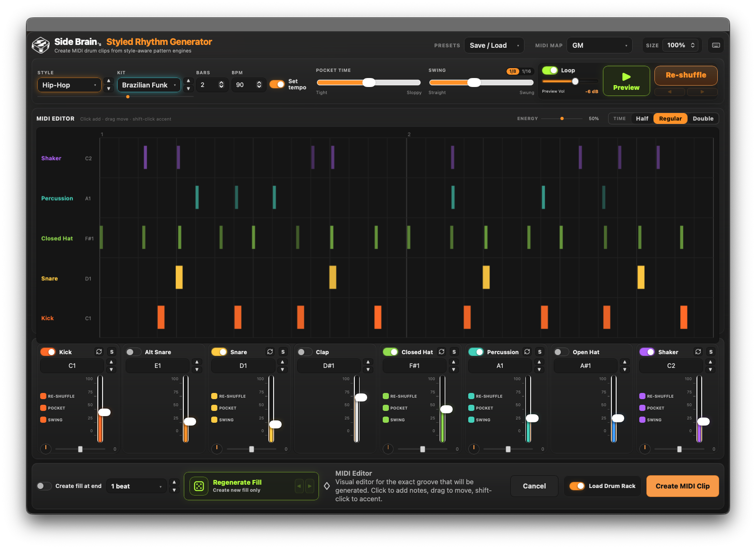Screen dimensions: 756x549
Task: Toggle the Load Drum Rack switch
Action: (x=577, y=486)
